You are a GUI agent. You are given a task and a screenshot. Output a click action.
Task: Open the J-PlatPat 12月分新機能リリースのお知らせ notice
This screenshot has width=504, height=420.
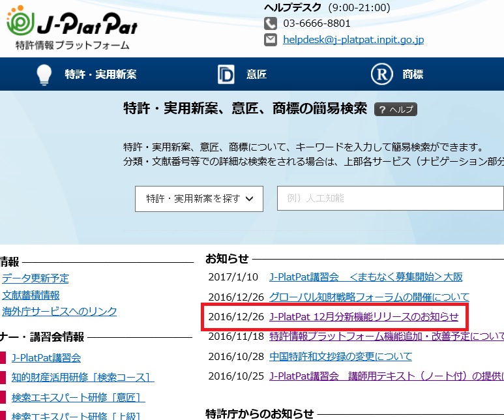point(364,317)
